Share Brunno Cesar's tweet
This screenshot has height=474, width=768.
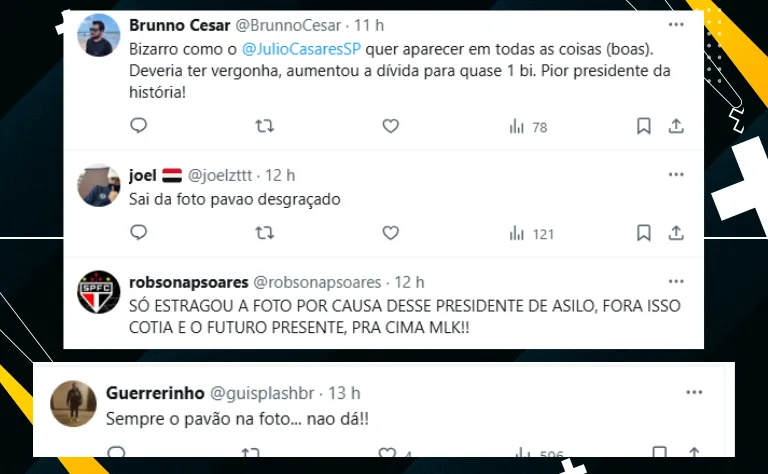pos(676,126)
